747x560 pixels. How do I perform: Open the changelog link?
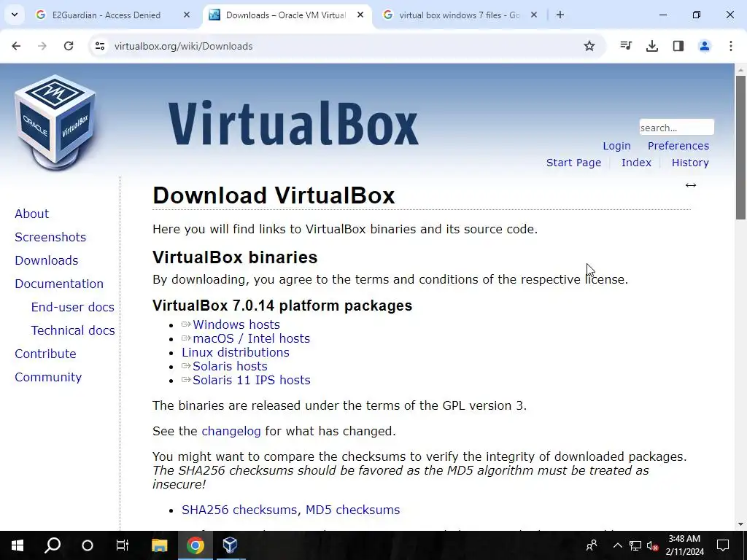coord(231,431)
